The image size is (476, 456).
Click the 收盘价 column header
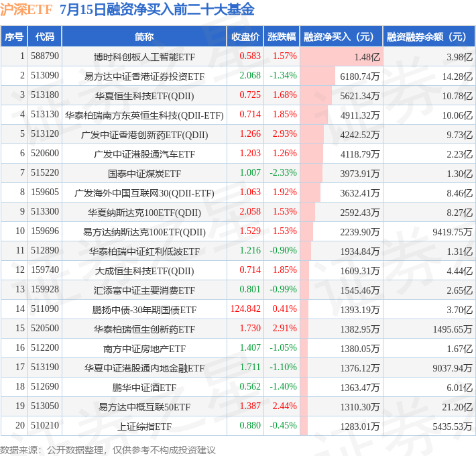(x=245, y=37)
